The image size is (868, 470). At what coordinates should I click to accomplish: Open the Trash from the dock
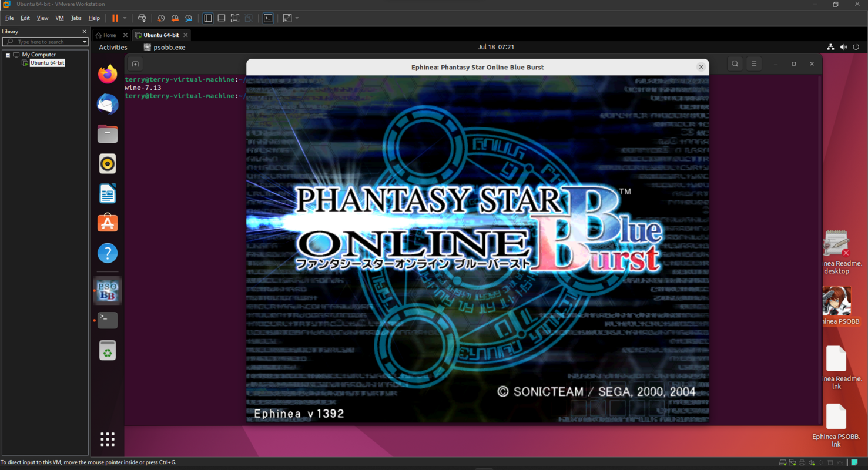tap(108, 350)
